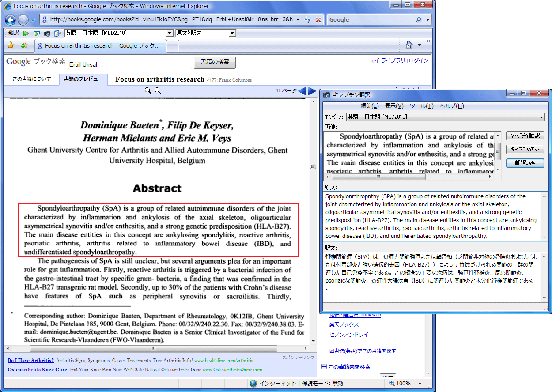Click the edit document icon in translation toolbar
Viewport: 552px width, 392px height.
[x=57, y=33]
